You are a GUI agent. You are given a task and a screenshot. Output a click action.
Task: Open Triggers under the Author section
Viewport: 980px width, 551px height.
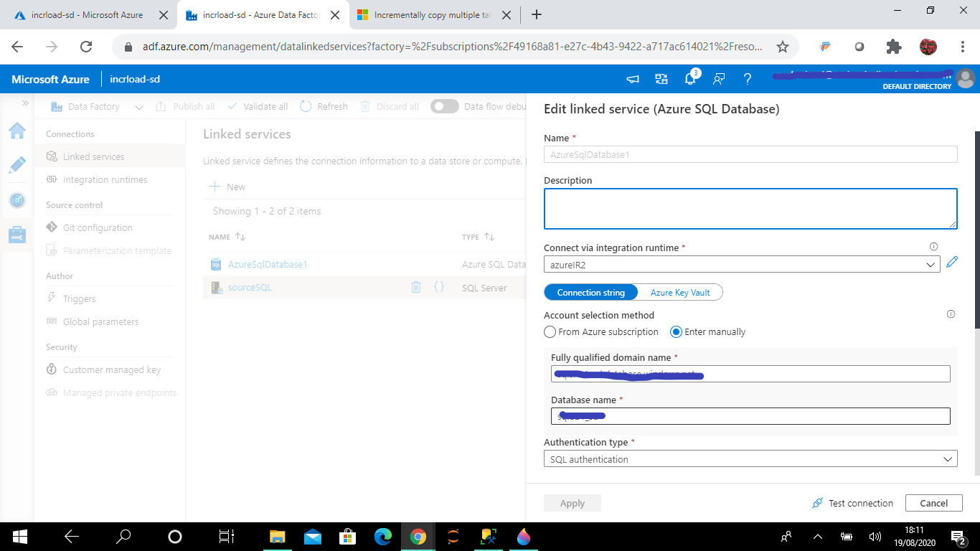pos(79,298)
